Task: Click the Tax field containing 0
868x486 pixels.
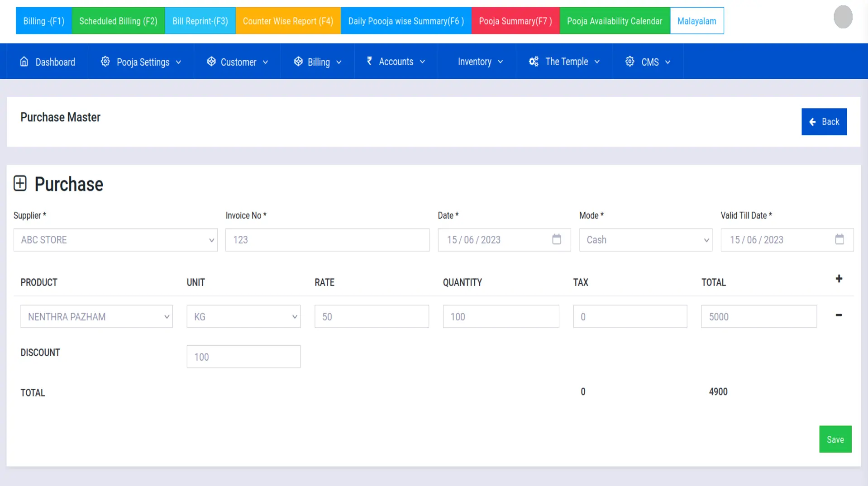Action: tap(630, 316)
